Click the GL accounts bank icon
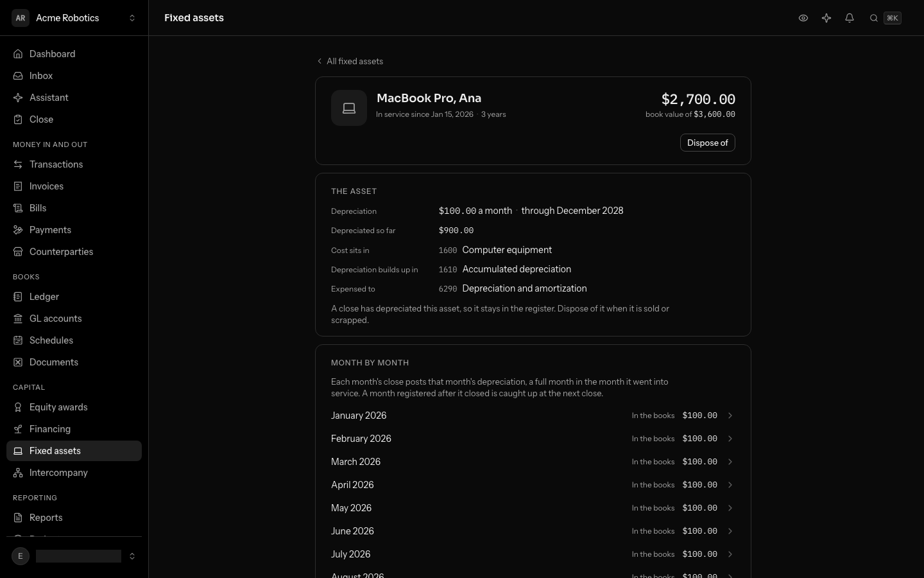 point(18,319)
